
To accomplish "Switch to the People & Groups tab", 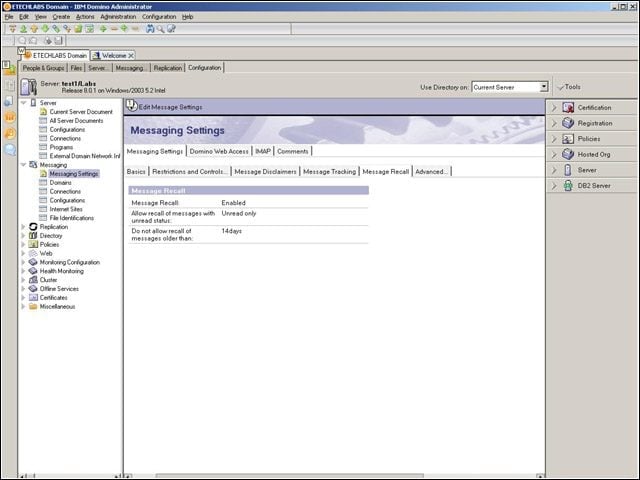I will [43, 68].
